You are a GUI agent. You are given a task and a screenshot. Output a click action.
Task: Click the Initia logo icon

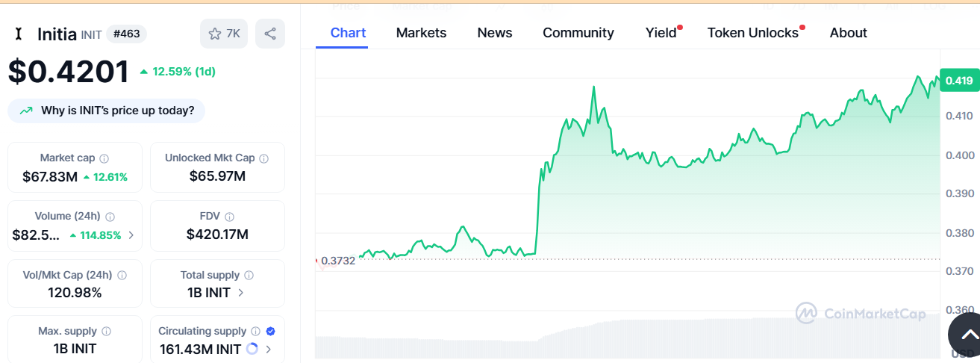[19, 34]
